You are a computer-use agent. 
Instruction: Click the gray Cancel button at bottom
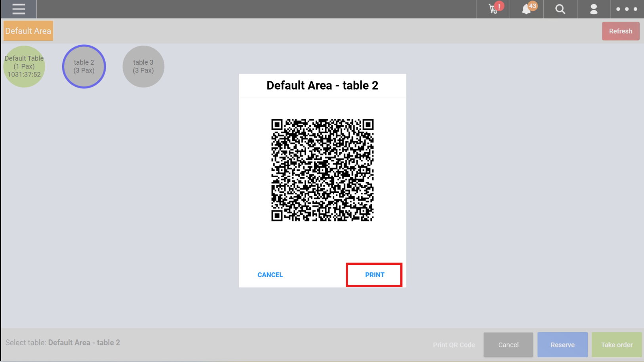[x=508, y=345]
